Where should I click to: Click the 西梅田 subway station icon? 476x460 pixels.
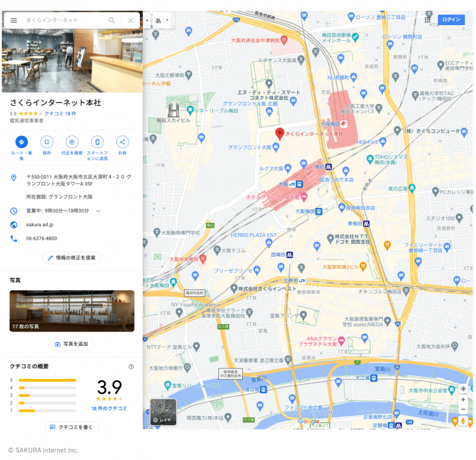[290, 255]
